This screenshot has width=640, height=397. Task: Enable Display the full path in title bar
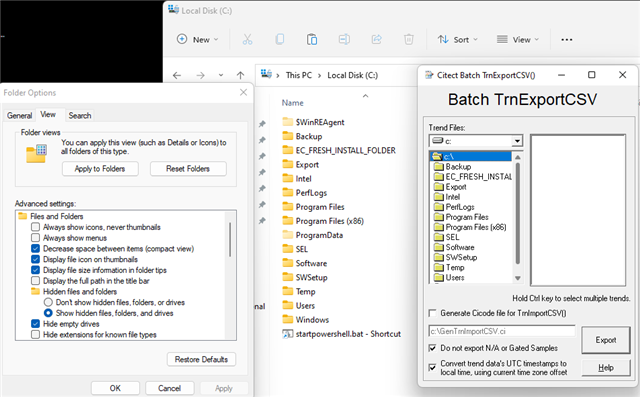(36, 281)
